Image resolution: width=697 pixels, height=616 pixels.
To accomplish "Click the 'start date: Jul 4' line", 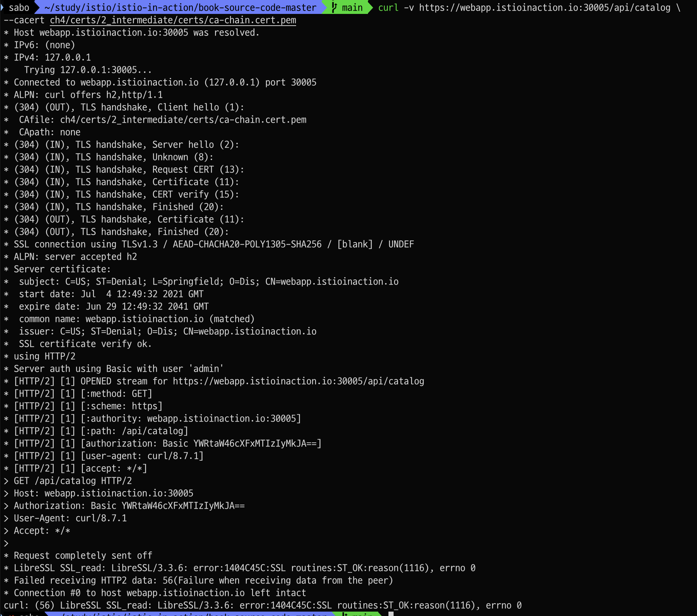I will [104, 294].
